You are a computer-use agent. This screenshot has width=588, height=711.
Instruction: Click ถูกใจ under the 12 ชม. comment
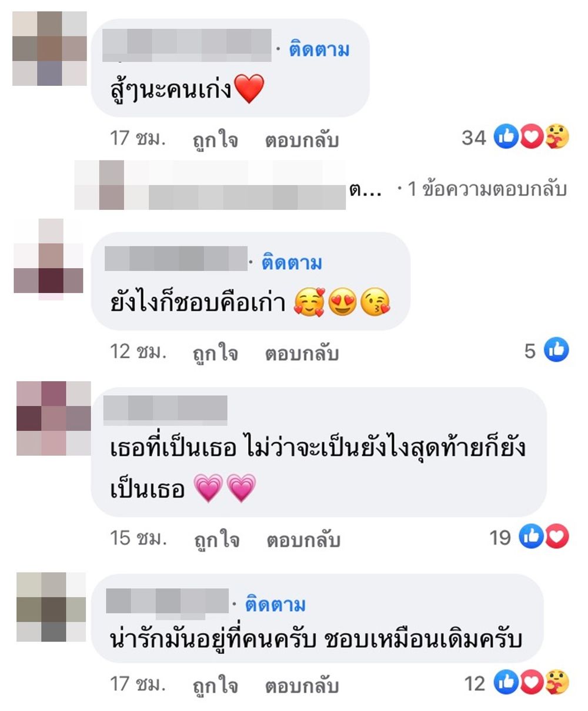[x=215, y=353]
